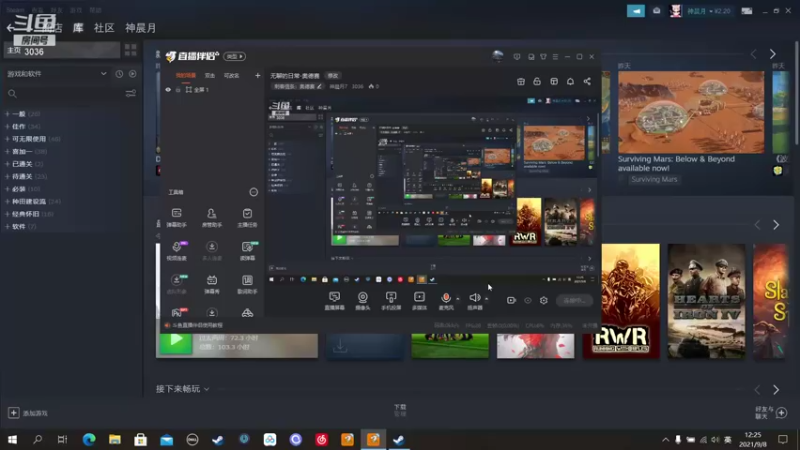Click the Steam ready-to-play filter icon
Viewport: 800px width, 450px height.
133,74
